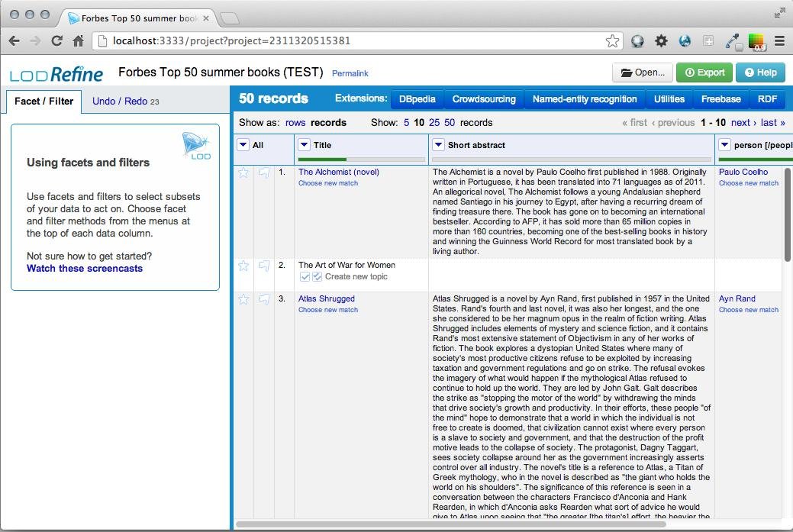Go to next page of records
793x532 pixels.
point(743,122)
